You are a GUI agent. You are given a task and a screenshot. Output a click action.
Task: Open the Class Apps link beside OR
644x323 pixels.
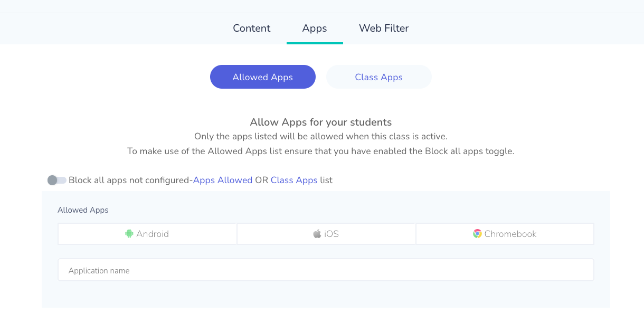pos(294,180)
